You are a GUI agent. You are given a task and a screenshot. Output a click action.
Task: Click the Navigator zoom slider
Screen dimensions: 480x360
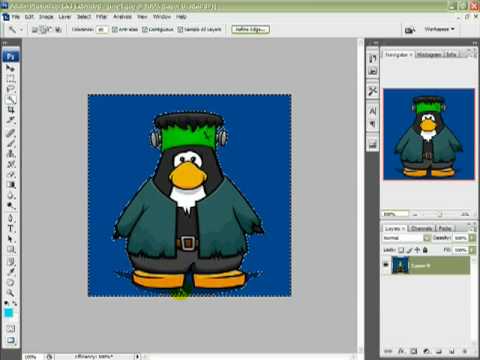[440, 214]
